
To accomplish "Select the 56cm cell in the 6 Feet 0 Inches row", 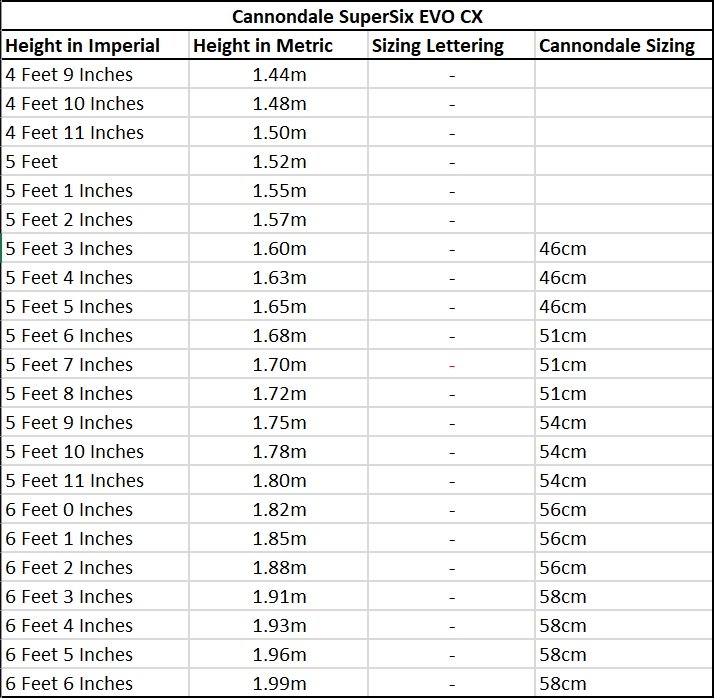I will tap(623, 509).
